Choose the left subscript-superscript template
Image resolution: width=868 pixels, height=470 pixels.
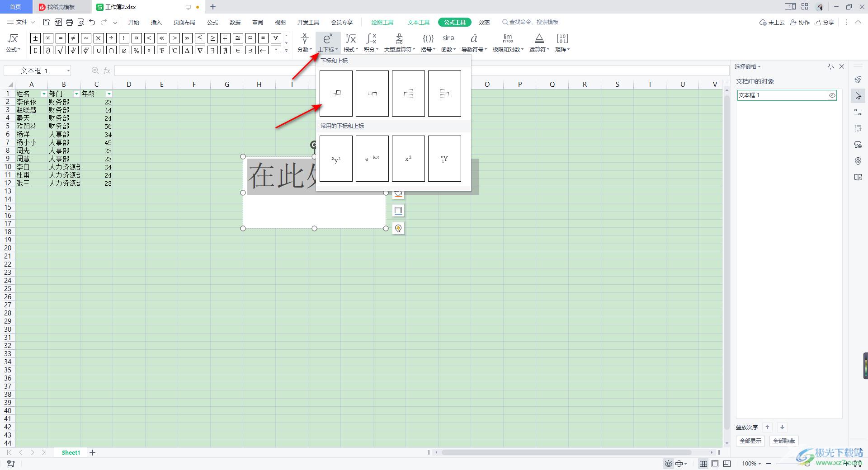point(444,94)
